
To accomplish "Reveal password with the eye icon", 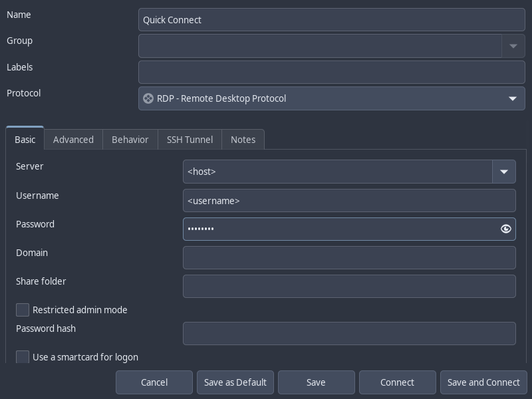I will point(505,229).
